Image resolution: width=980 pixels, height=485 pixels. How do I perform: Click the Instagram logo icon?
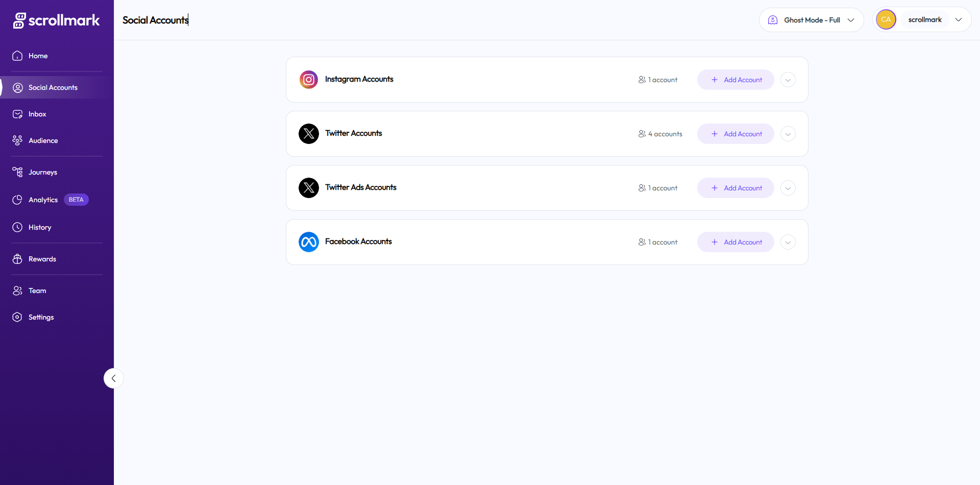[309, 80]
